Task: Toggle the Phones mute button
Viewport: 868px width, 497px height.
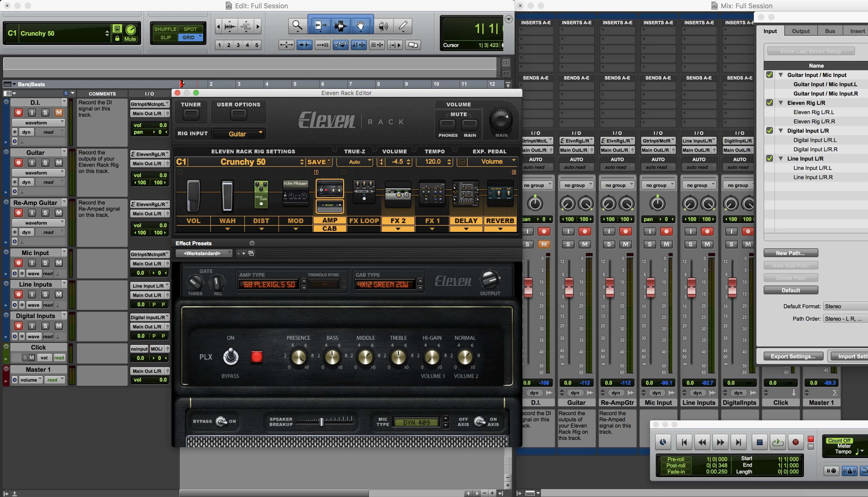Action: [447, 125]
